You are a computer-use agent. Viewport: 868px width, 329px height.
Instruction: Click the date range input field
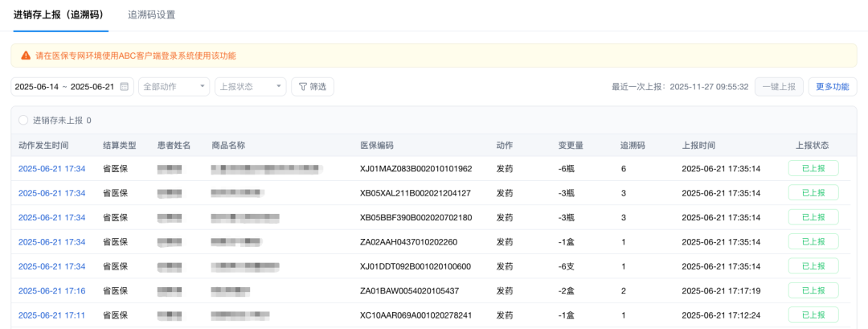[x=66, y=87]
